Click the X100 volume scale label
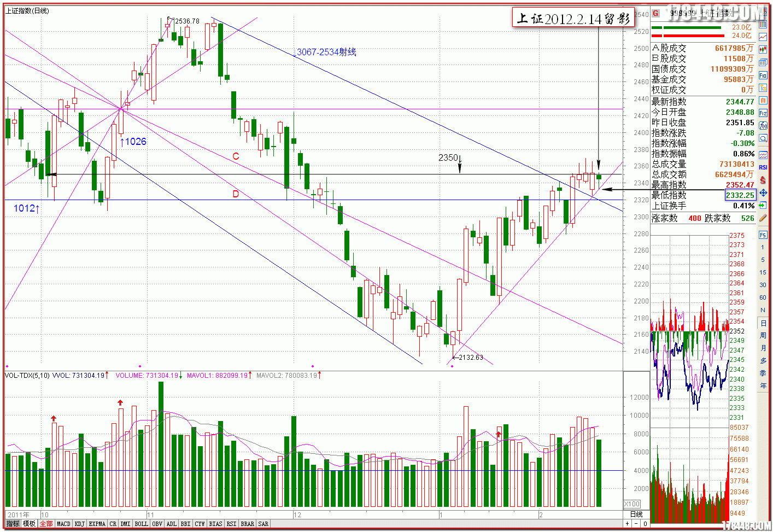The width and height of the screenshot is (773, 532). [633, 504]
